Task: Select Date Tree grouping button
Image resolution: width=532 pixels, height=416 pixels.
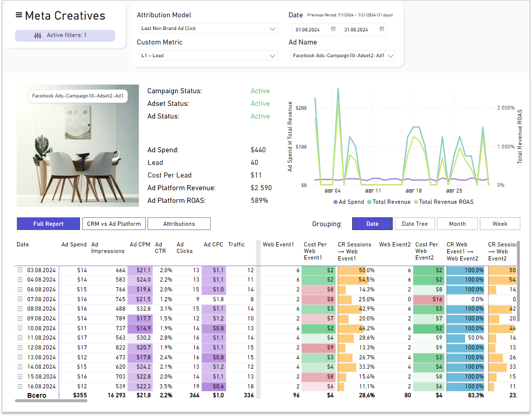Action: pyautogui.click(x=414, y=224)
